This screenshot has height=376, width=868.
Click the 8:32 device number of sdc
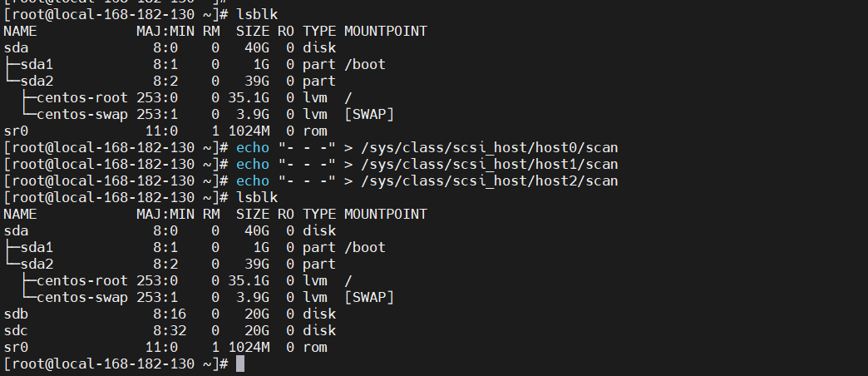pyautogui.click(x=170, y=330)
